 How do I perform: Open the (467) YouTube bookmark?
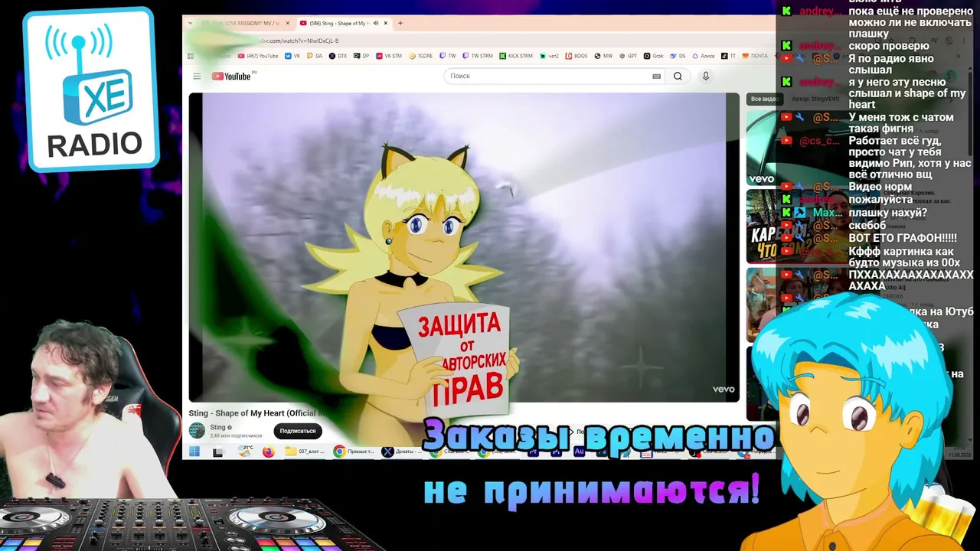[259, 56]
